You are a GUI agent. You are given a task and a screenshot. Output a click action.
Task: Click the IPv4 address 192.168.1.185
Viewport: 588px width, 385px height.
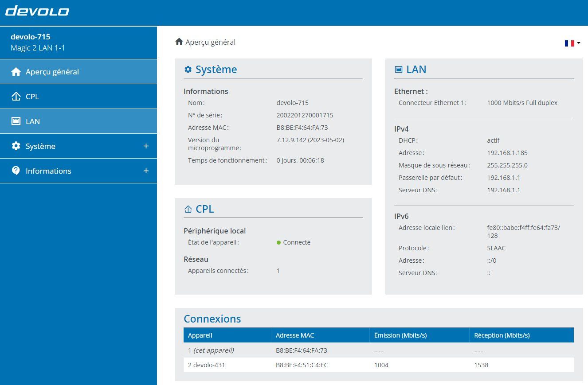(507, 153)
